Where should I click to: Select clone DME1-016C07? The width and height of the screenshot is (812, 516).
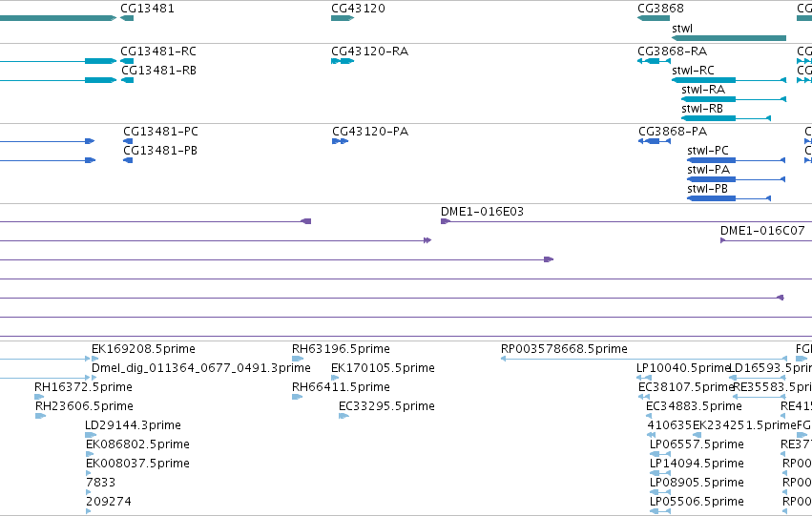tap(766, 240)
